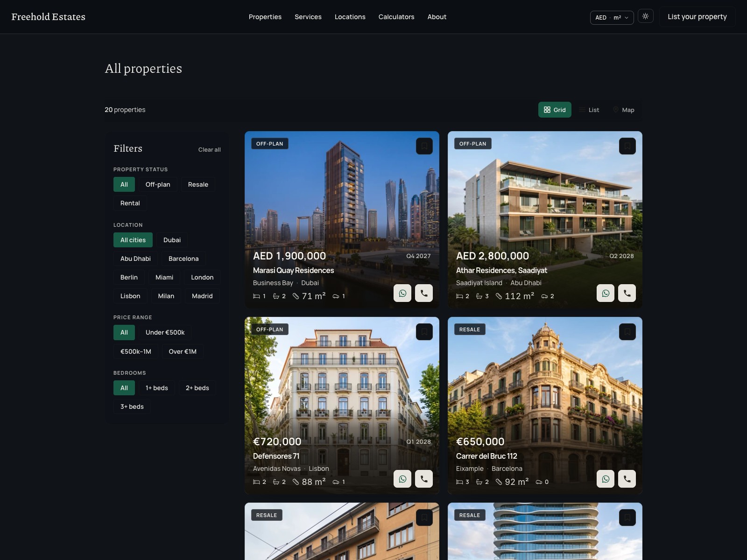Select the Lisbon location filter
Image resolution: width=747 pixels, height=560 pixels.
click(x=130, y=296)
